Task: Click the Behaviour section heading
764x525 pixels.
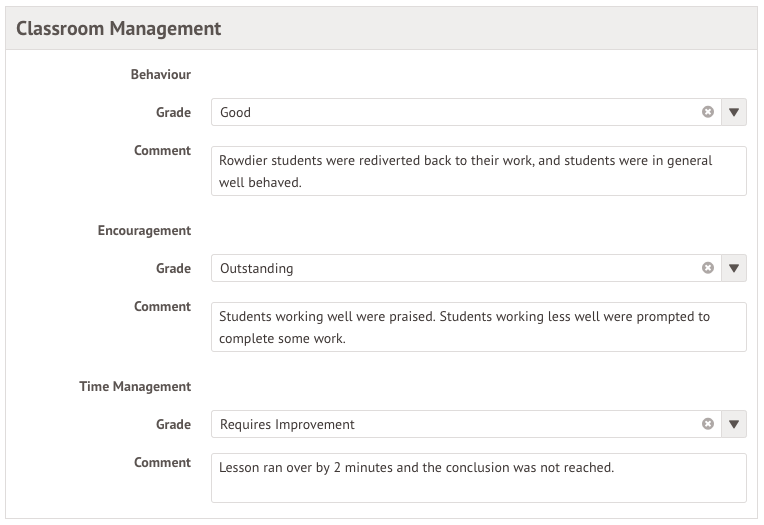Action: point(161,75)
